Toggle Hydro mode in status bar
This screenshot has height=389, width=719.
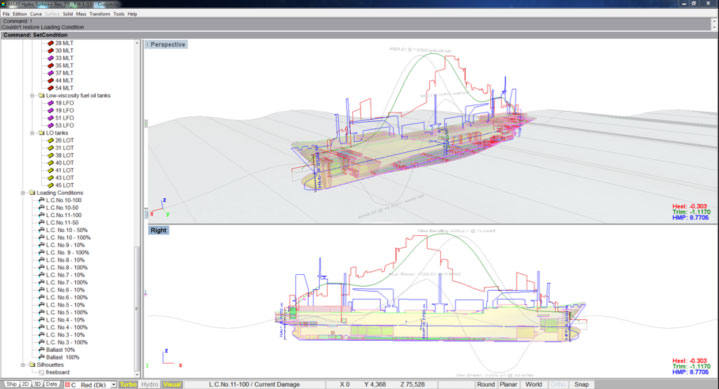pos(149,384)
